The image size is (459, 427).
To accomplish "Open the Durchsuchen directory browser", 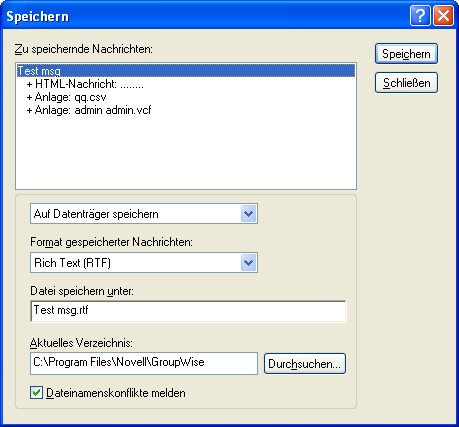I will [x=305, y=364].
